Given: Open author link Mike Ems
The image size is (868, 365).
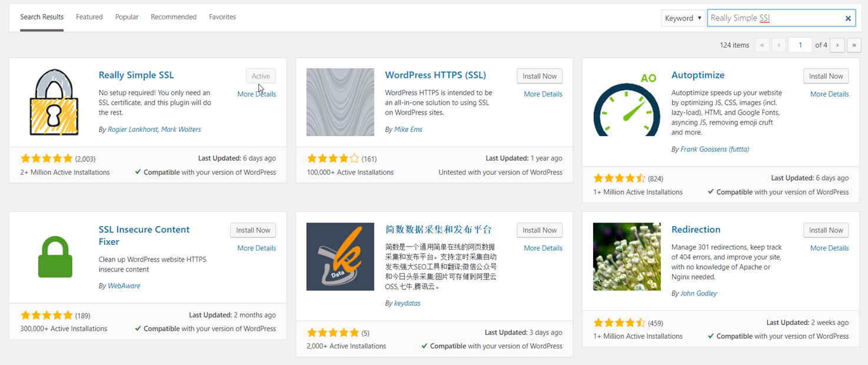Looking at the screenshot, I should tap(408, 130).
